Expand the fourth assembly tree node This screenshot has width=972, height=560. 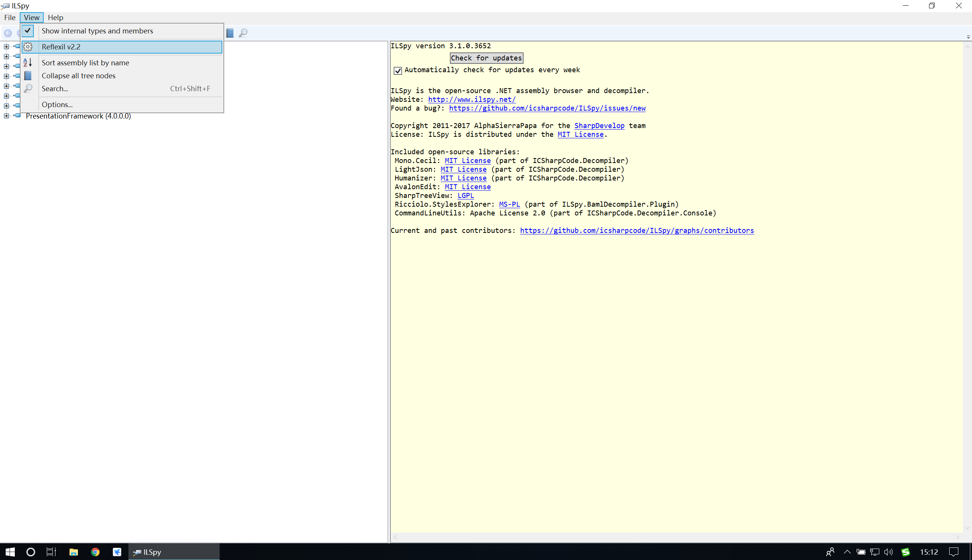click(6, 76)
